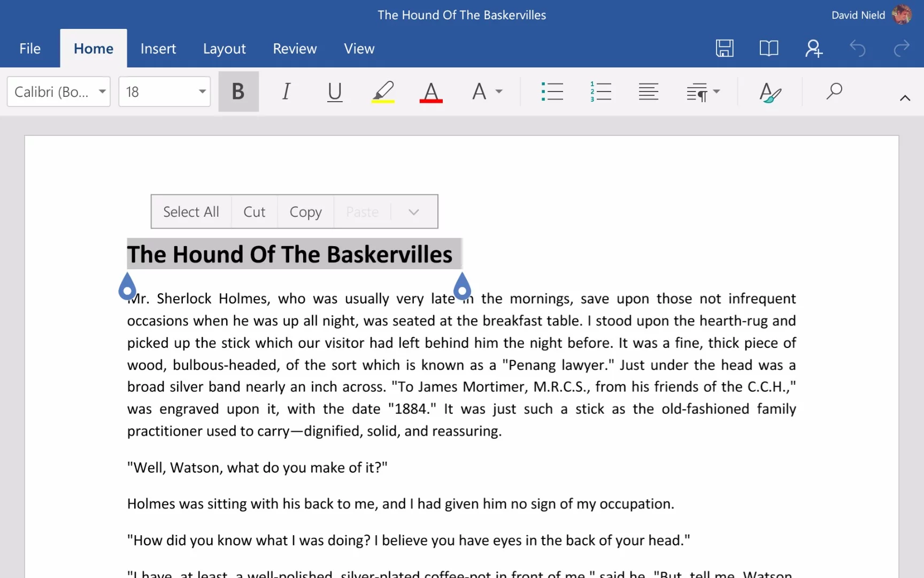Open the font size dropdown

pyautogui.click(x=202, y=92)
